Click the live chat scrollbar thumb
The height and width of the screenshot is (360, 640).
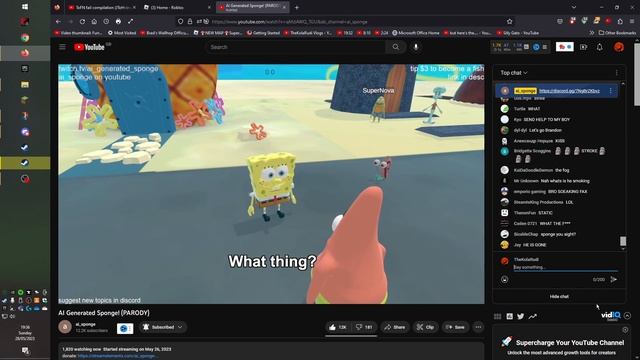[623, 241]
